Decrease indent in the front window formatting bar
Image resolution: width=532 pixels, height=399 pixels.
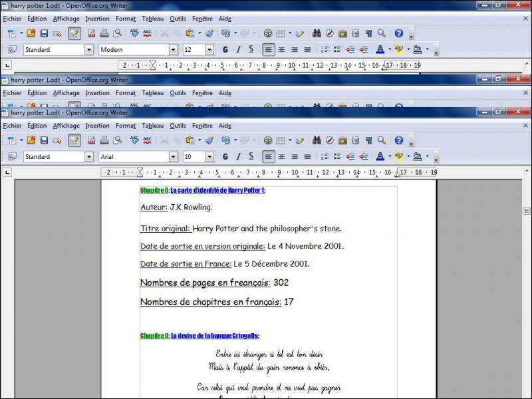[x=351, y=157]
